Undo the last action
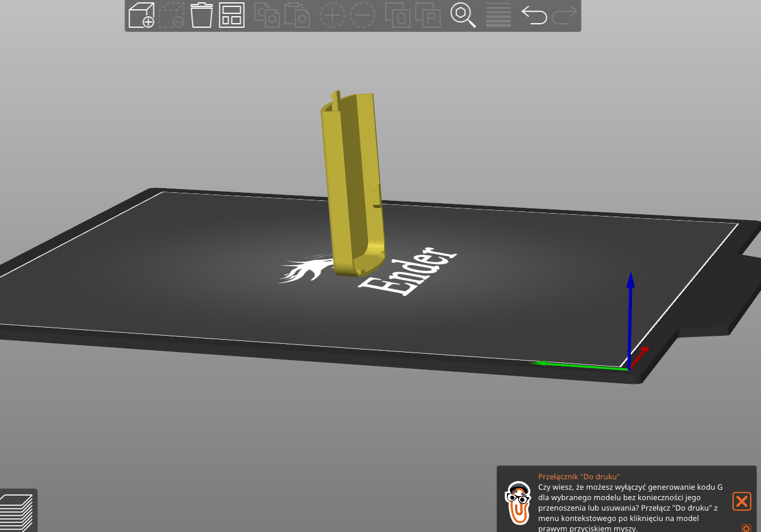 tap(533, 15)
